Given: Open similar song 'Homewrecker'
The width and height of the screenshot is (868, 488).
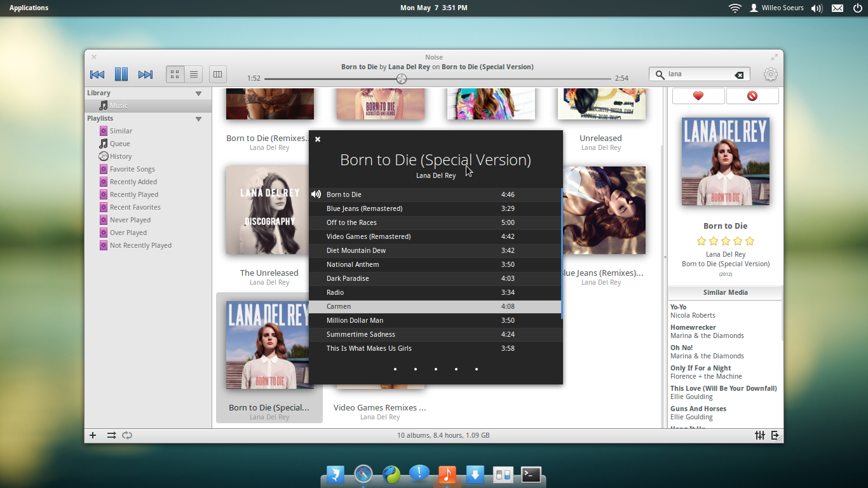Looking at the screenshot, I should 725,332.
